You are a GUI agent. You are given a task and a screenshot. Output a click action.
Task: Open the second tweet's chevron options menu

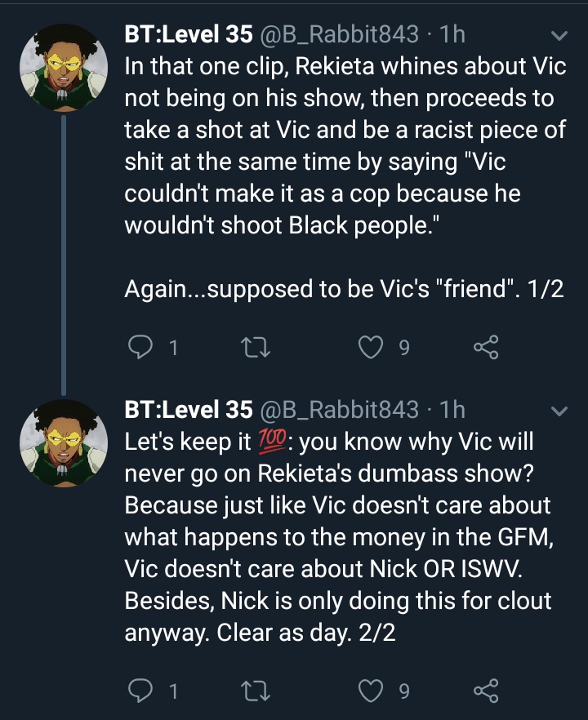[559, 411]
